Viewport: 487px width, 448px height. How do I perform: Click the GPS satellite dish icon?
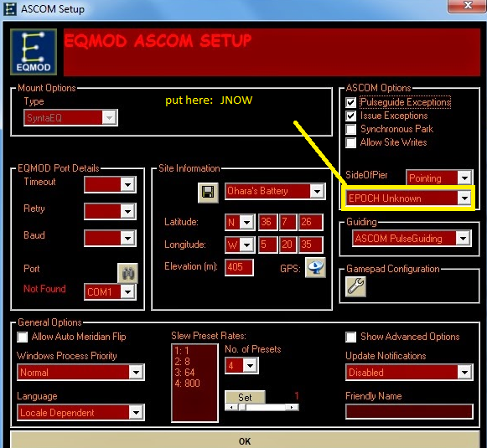point(315,267)
